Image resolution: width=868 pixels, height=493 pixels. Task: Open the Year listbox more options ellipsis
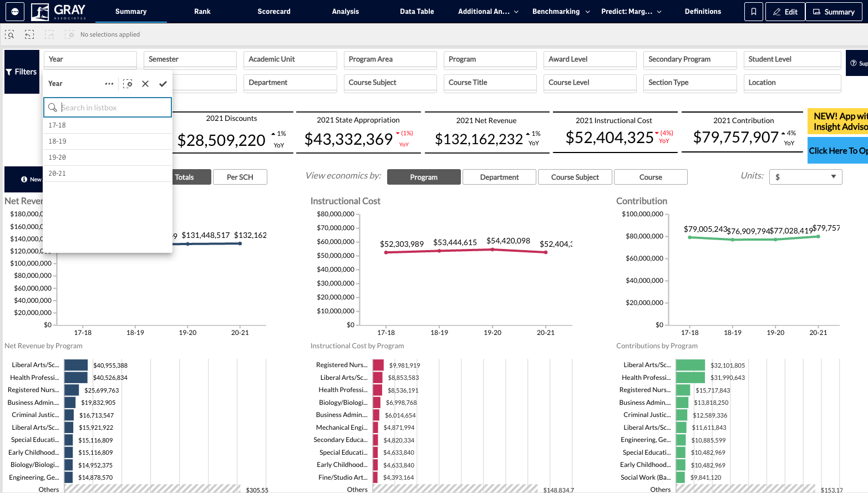pos(109,84)
